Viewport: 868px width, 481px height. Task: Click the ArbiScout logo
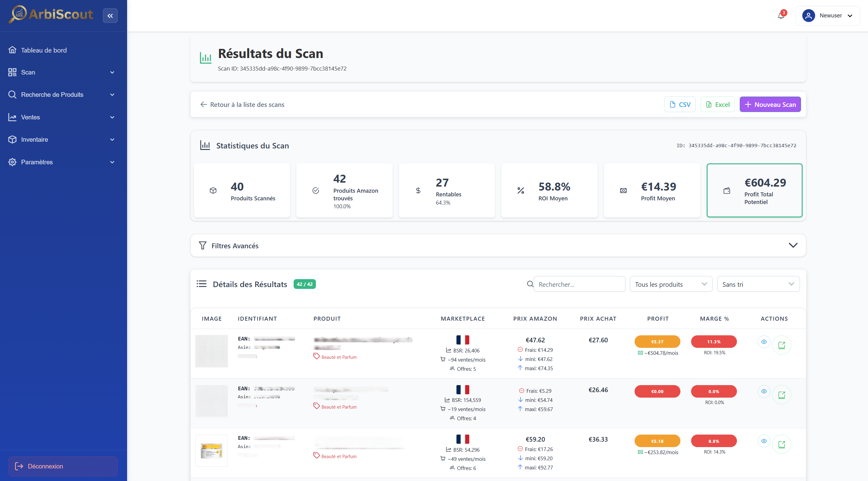pyautogui.click(x=51, y=14)
